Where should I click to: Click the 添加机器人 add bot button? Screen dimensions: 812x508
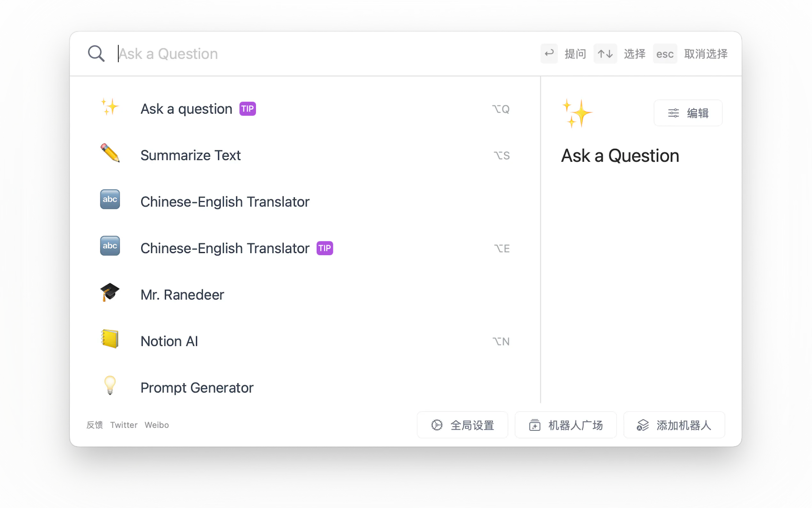[674, 425]
